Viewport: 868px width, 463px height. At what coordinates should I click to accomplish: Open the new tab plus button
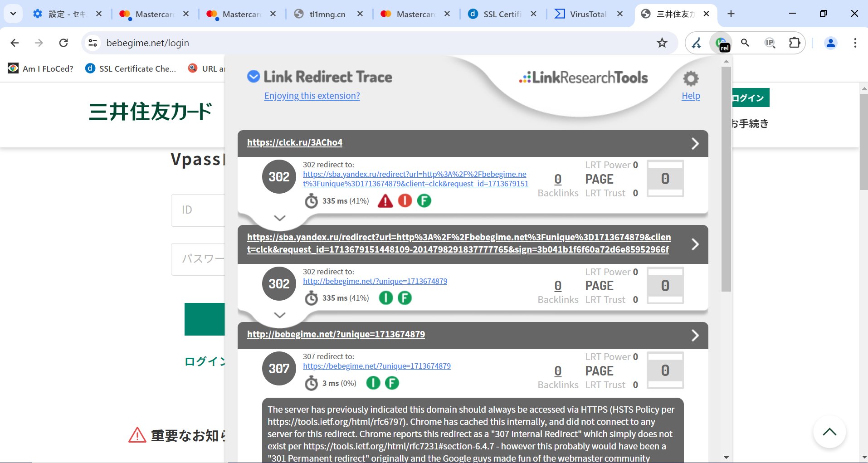pyautogui.click(x=731, y=14)
